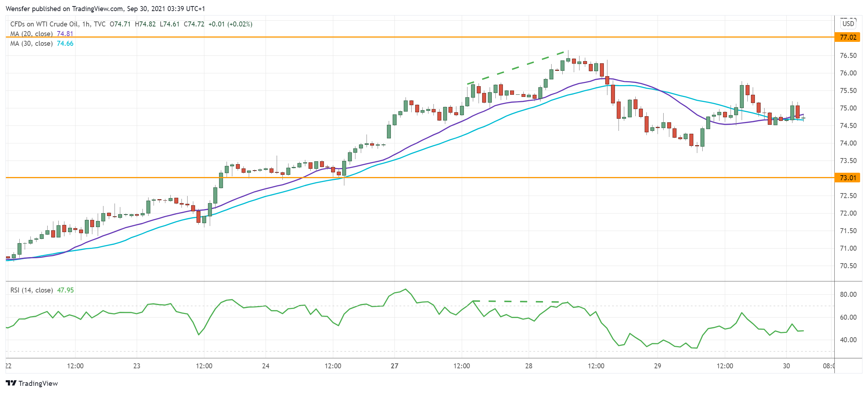The image size is (868, 393).
Task: Click the TradingView text next to logo
Action: coord(38,383)
